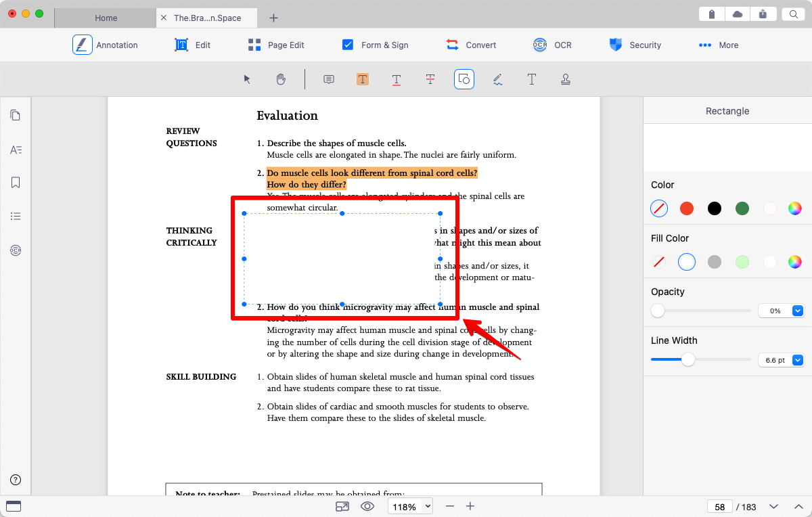Image resolution: width=812 pixels, height=517 pixels.
Task: Open search with magnifier icon
Action: pyautogui.click(x=793, y=14)
